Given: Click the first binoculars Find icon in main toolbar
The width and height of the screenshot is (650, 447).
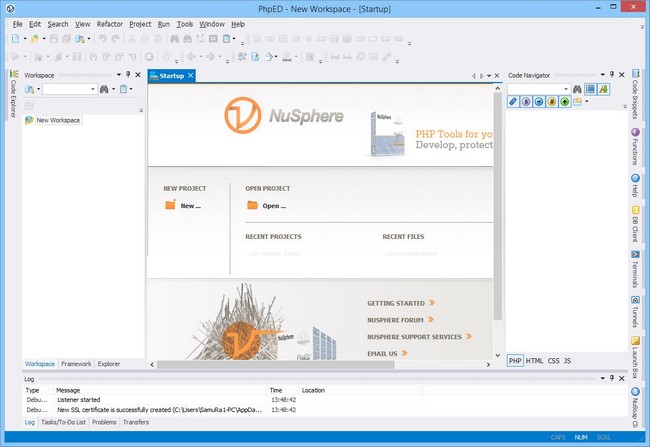Looking at the screenshot, I should pos(175,39).
